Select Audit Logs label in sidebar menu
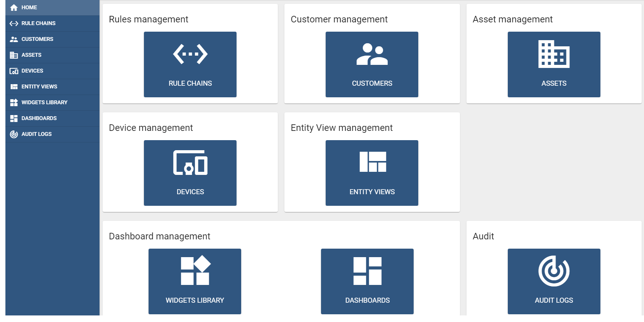This screenshot has height=322, width=644. pos(37,134)
